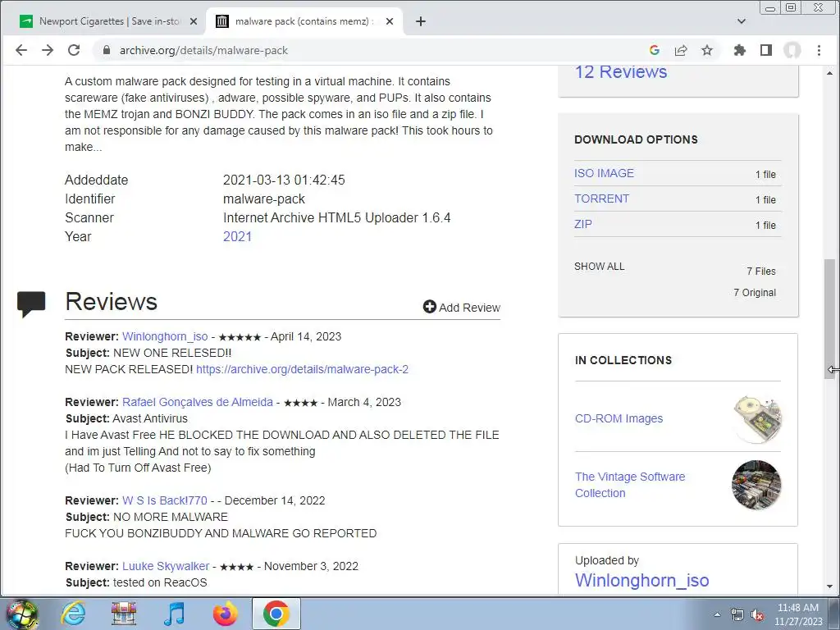Open the muted volume tray icon
The height and width of the screenshot is (630, 840).
pyautogui.click(x=757, y=614)
